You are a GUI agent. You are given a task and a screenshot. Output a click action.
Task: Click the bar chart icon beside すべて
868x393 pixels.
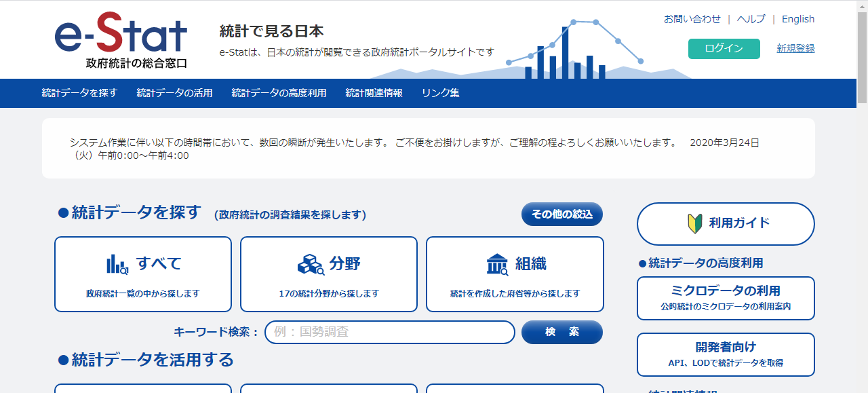[x=117, y=264]
